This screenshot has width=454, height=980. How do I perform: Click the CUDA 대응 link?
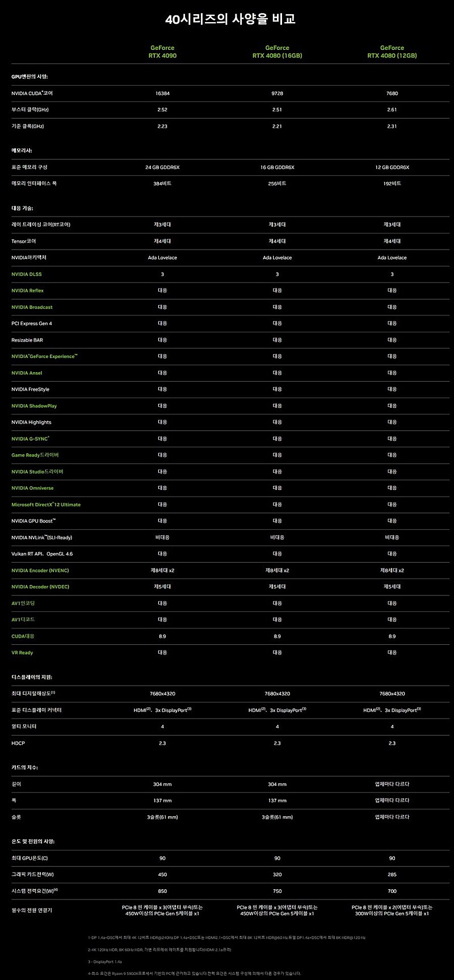click(23, 636)
